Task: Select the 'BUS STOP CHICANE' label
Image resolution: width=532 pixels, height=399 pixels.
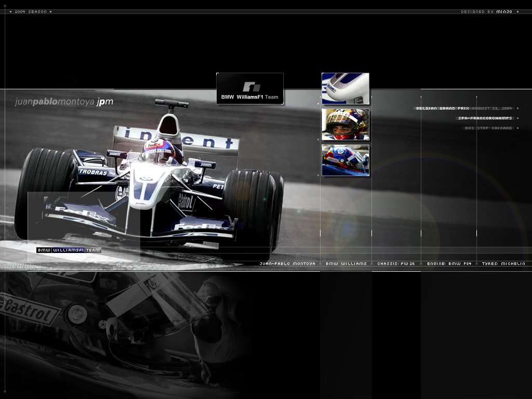Action: coord(488,128)
